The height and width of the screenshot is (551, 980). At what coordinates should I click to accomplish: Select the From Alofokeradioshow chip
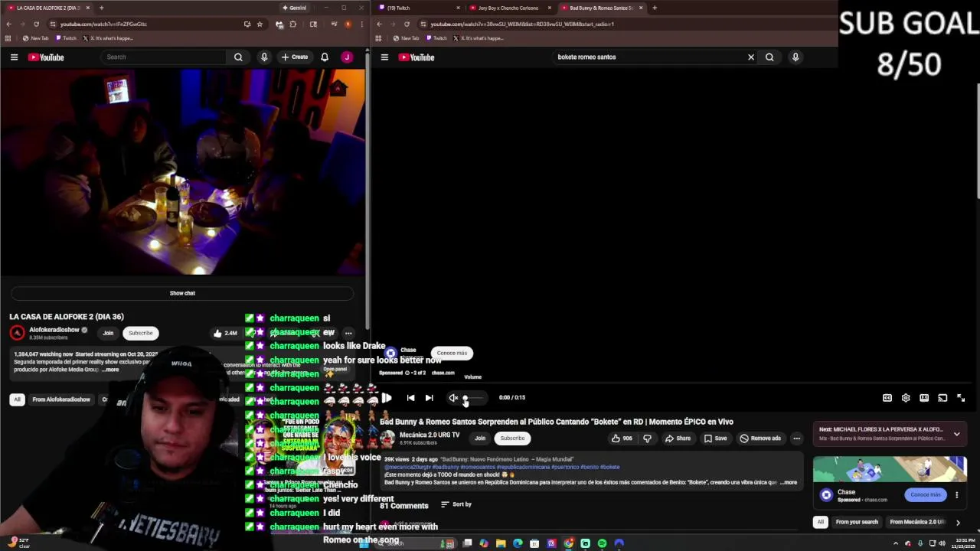61,399
